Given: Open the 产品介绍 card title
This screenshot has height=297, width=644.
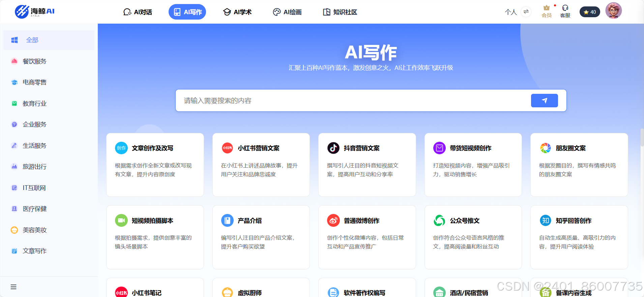Looking at the screenshot, I should pos(250,221).
